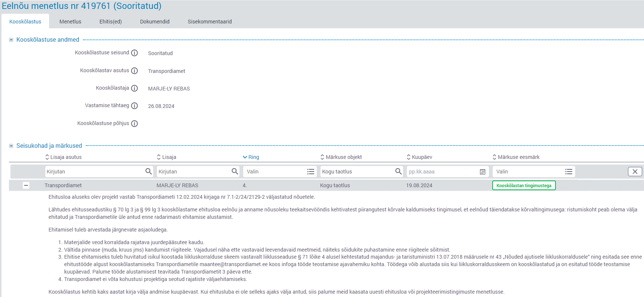Image resolution: width=644 pixels, height=297 pixels.
Task: Switch to the Kooskõlastus tab
Action: click(25, 22)
